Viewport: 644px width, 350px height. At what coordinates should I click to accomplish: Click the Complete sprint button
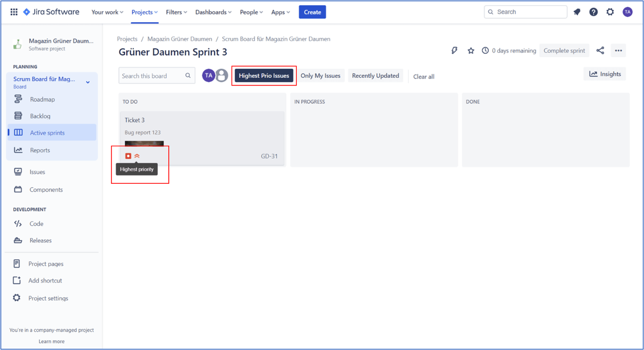click(564, 51)
